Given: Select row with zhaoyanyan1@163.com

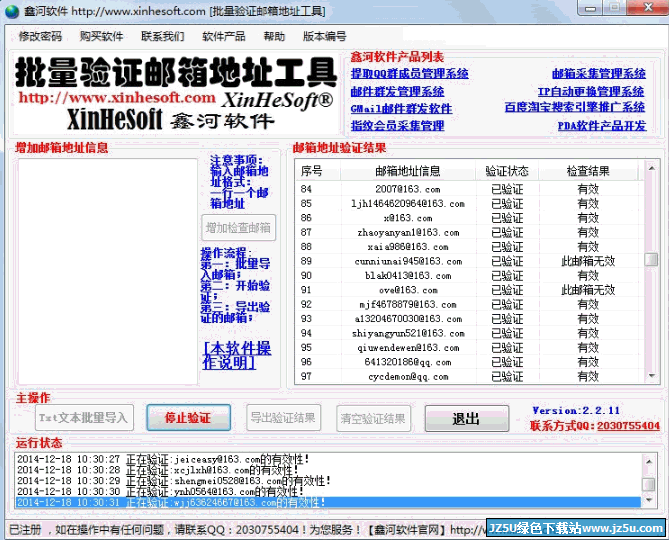Looking at the screenshot, I should 469,232.
